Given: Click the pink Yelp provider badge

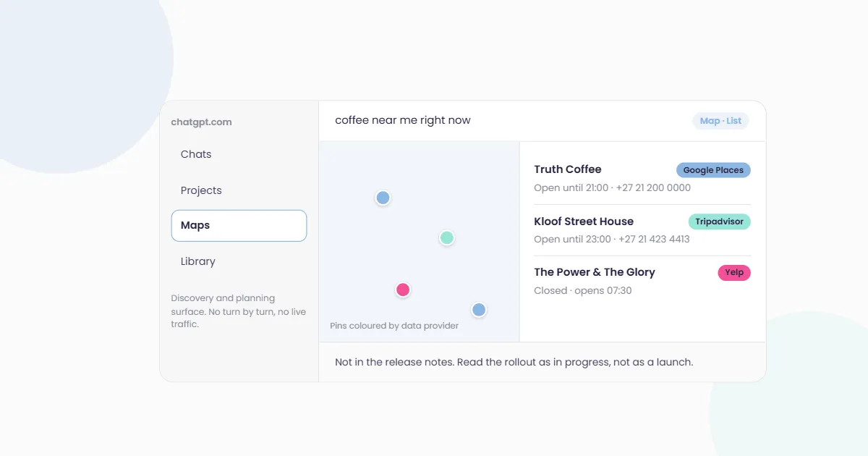Looking at the screenshot, I should [734, 273].
